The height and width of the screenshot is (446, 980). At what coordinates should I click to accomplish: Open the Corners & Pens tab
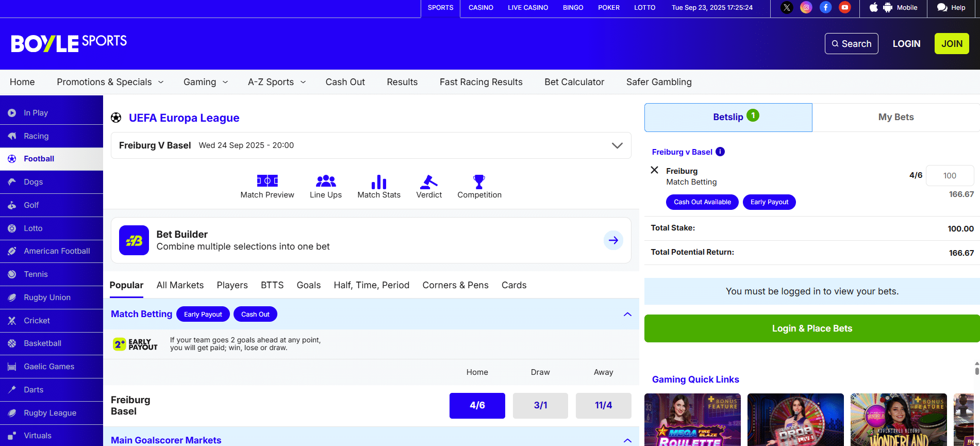point(455,285)
